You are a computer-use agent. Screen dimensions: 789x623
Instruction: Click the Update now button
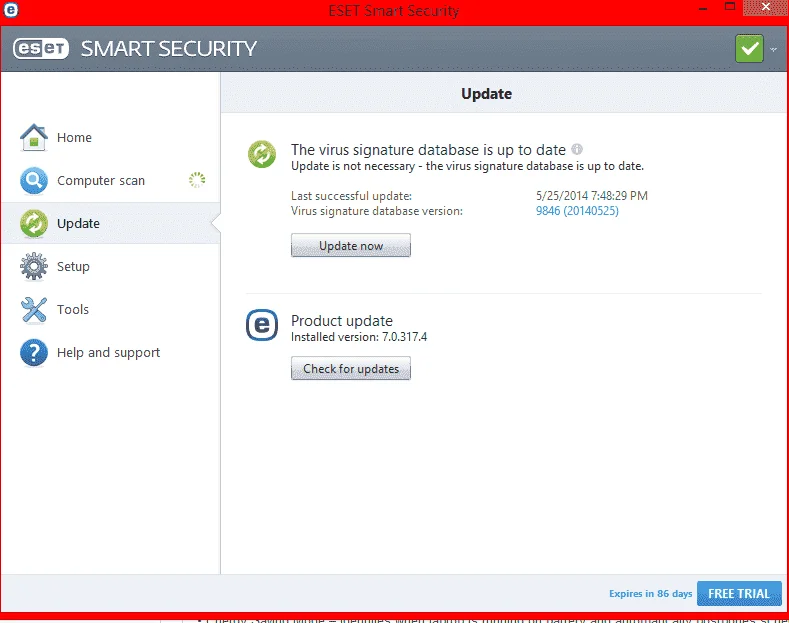point(351,246)
